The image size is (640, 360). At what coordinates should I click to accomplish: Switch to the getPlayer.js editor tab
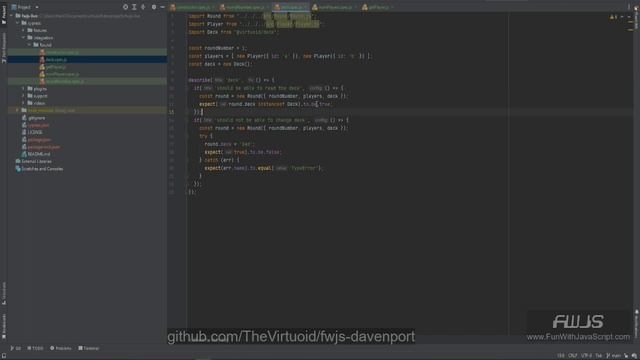point(378,7)
